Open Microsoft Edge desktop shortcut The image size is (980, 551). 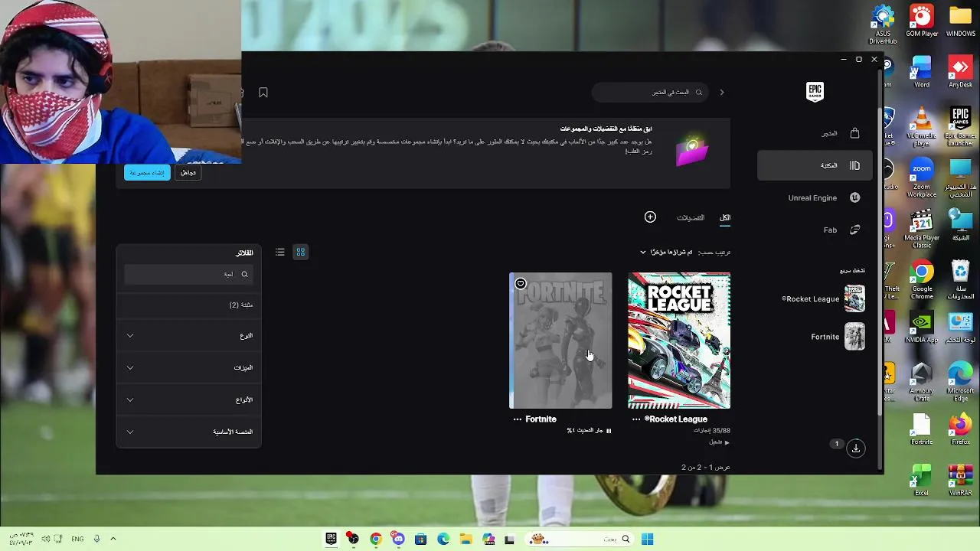(x=961, y=381)
